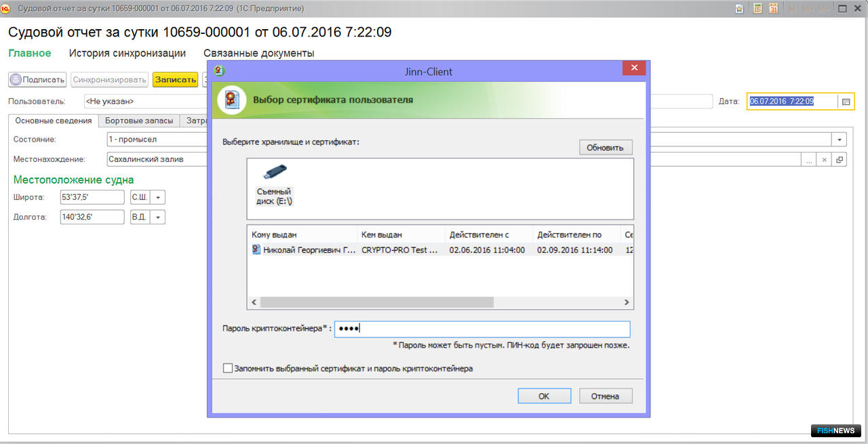This screenshot has height=444, width=868.
Task: Focus the crypto container password field
Action: (482, 329)
